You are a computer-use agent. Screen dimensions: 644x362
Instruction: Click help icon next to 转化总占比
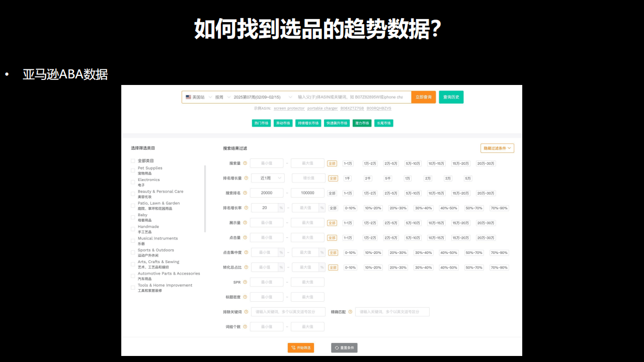[246, 267]
